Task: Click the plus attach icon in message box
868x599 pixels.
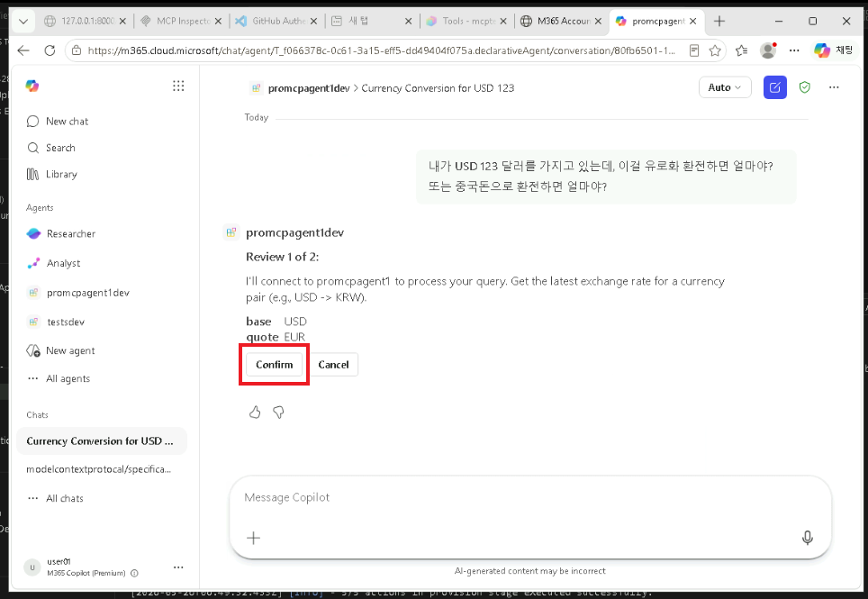Action: (x=254, y=538)
